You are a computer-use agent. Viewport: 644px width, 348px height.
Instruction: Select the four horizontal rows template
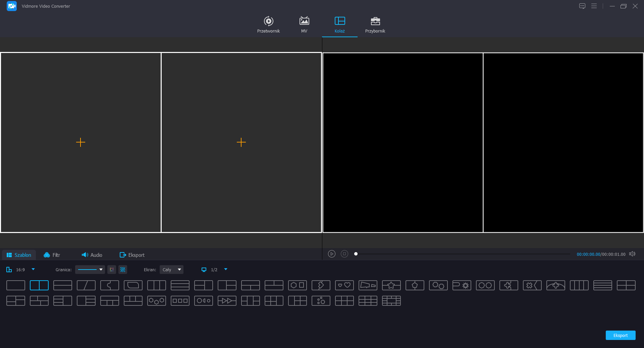603,285
